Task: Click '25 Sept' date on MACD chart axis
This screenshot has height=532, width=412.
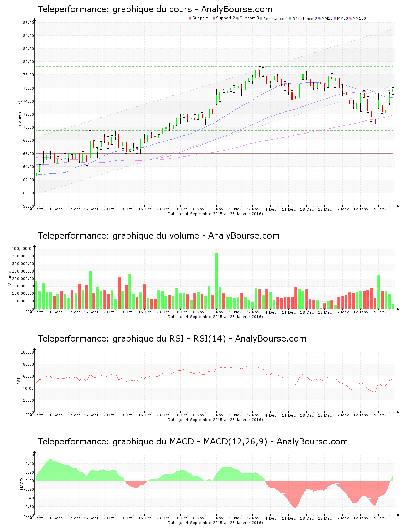Action: point(91,518)
